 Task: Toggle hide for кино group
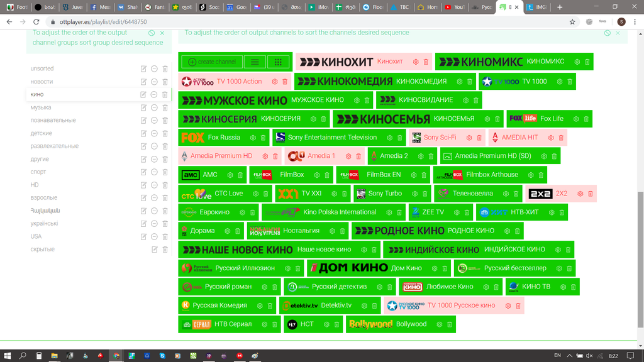[x=154, y=95]
